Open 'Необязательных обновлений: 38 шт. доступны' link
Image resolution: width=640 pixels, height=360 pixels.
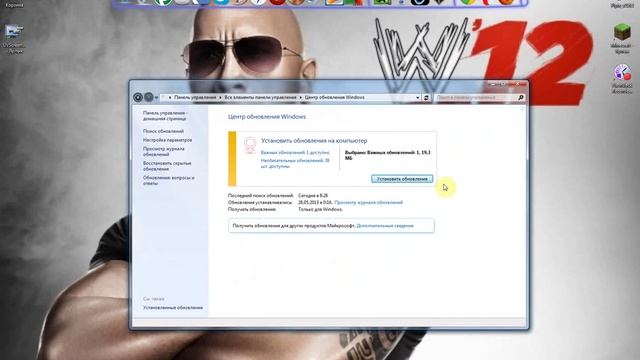pyautogui.click(x=295, y=163)
